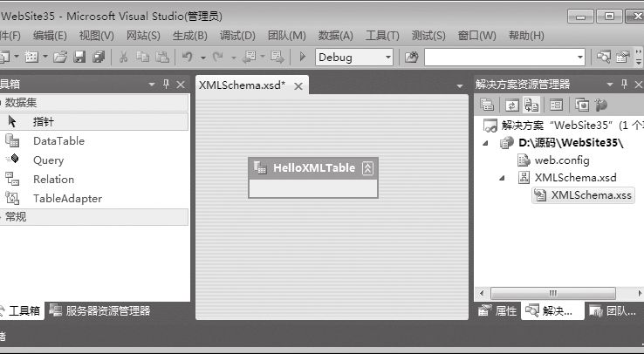
Task: Select the XMLSchema.xsd* document tab
Action: click(242, 85)
